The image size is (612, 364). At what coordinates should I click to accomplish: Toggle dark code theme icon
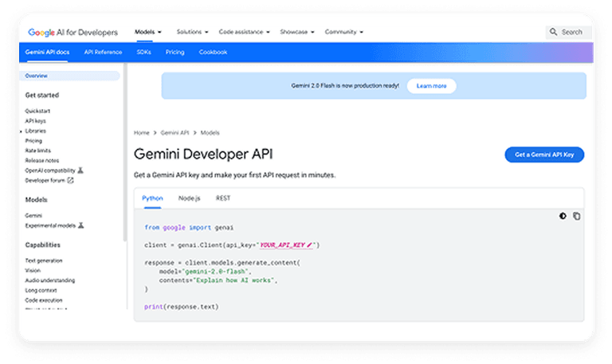[563, 216]
